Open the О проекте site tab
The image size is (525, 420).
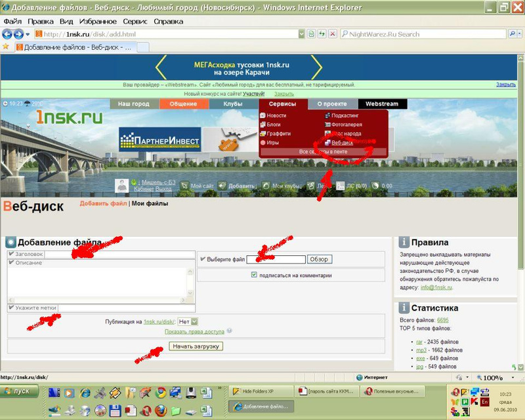[332, 104]
